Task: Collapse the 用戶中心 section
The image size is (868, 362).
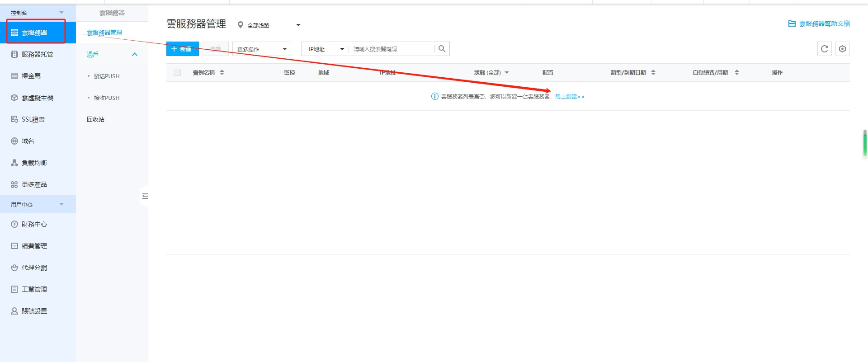Action: point(61,204)
